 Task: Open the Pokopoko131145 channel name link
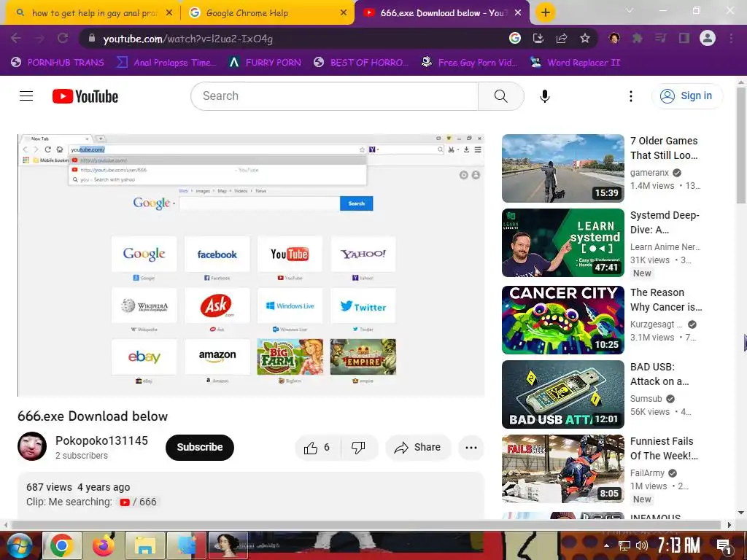click(x=101, y=440)
